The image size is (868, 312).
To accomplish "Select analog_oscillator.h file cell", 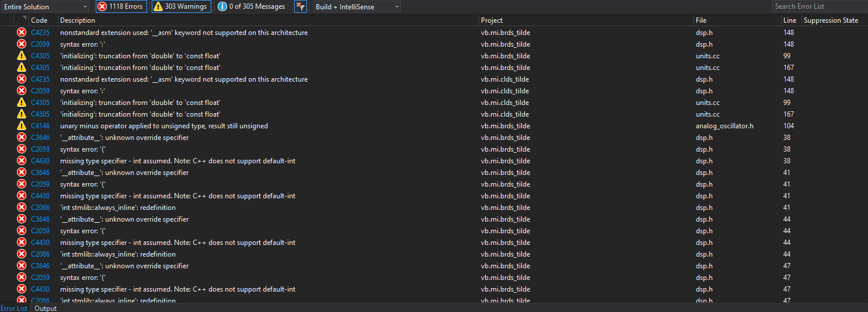I will (x=724, y=126).
